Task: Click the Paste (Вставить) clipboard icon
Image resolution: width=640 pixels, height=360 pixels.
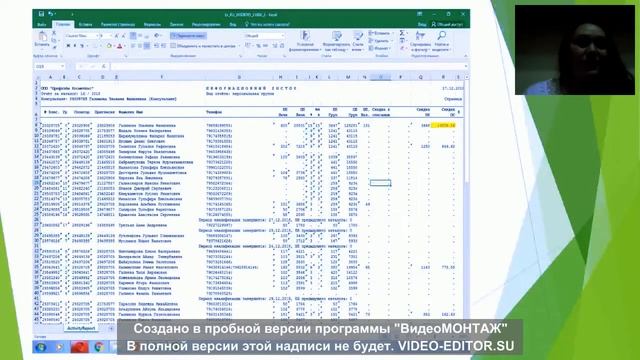Action: coord(42,36)
